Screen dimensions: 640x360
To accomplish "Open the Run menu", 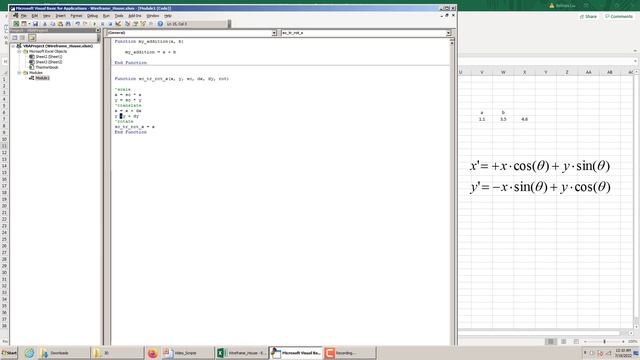I will pos(106,16).
